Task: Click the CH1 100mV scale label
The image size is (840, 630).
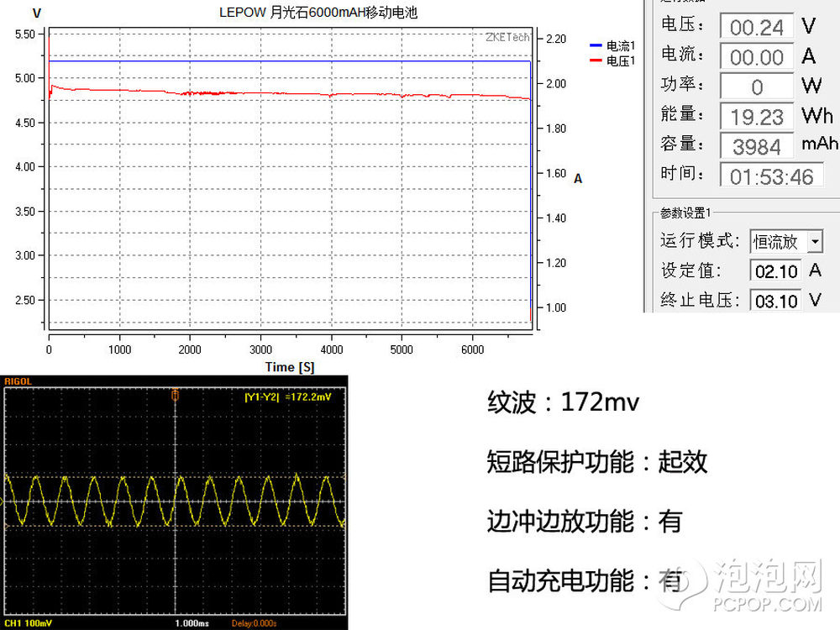Action: (29, 623)
